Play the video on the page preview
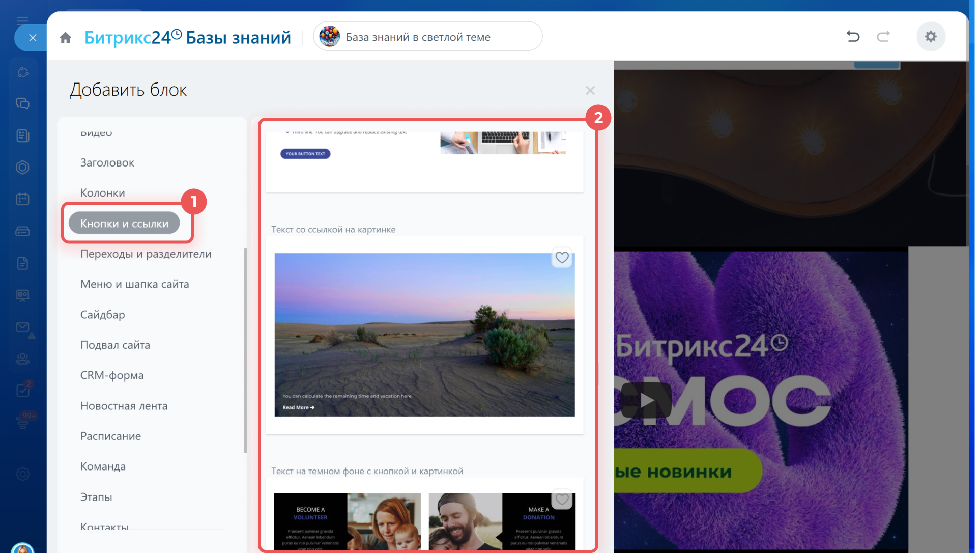 [647, 400]
